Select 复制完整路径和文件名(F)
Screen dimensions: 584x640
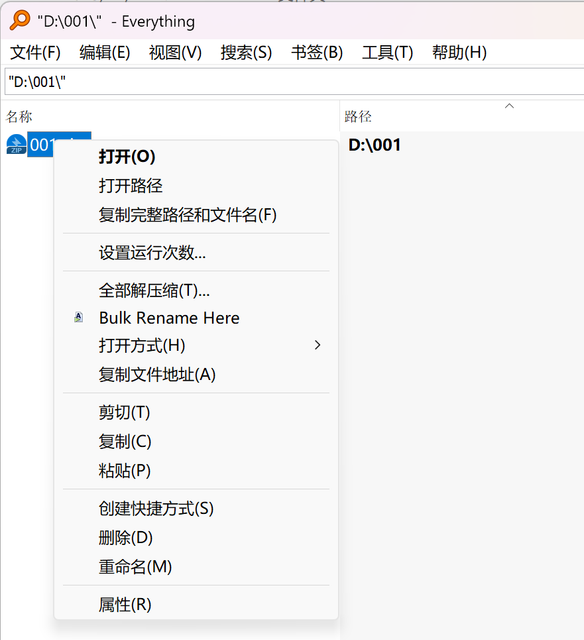pyautogui.click(x=196, y=215)
